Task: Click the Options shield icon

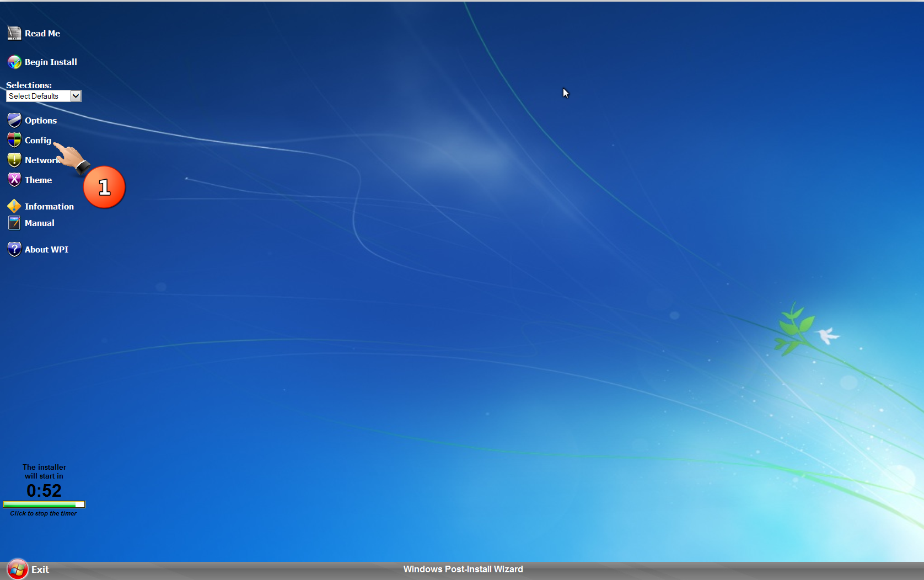Action: 14,120
